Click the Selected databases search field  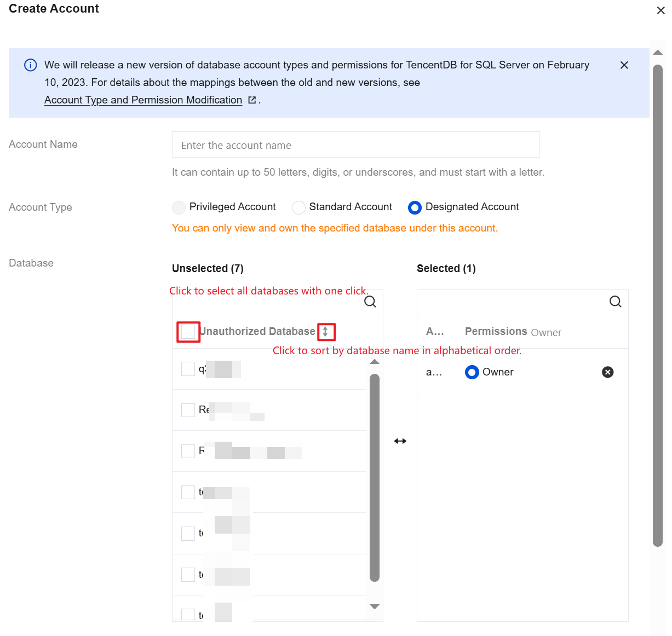(x=512, y=302)
